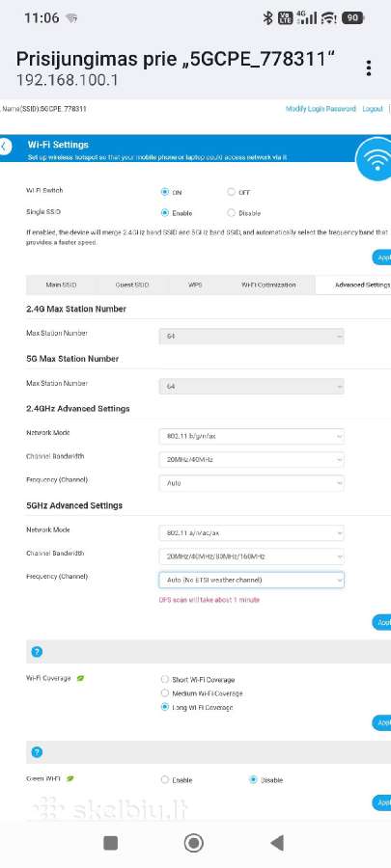Image resolution: width=391 pixels, height=868 pixels.
Task: Tap the DFS scan notice text
Action: [x=209, y=600]
